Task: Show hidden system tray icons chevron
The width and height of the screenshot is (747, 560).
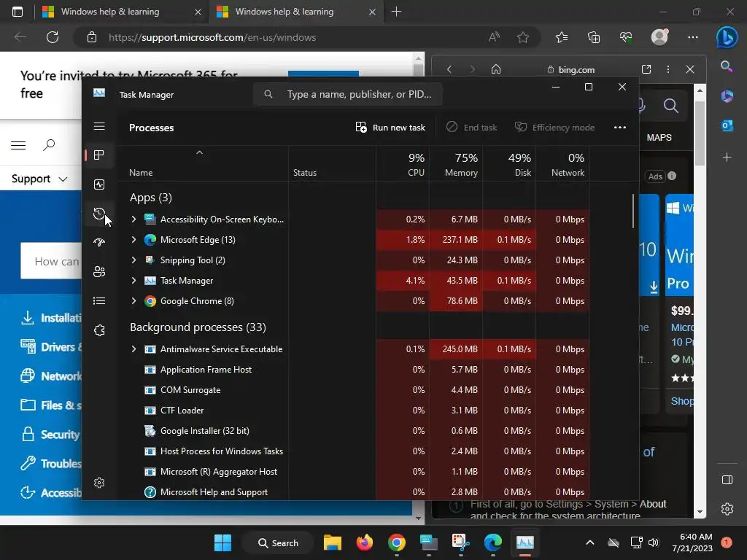Action: pyautogui.click(x=589, y=542)
